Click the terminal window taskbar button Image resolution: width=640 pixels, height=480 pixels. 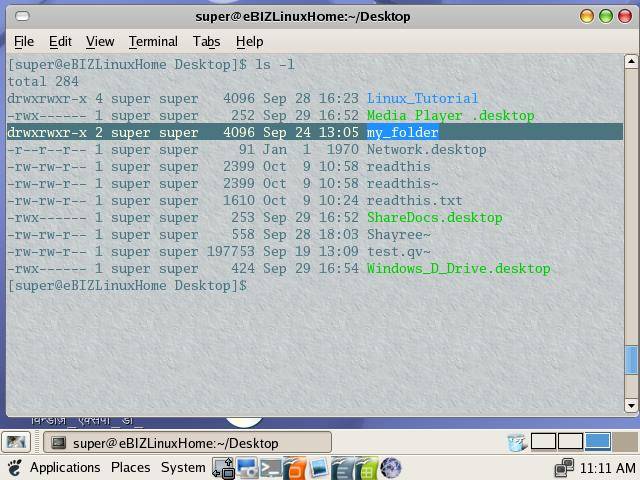coord(165,443)
